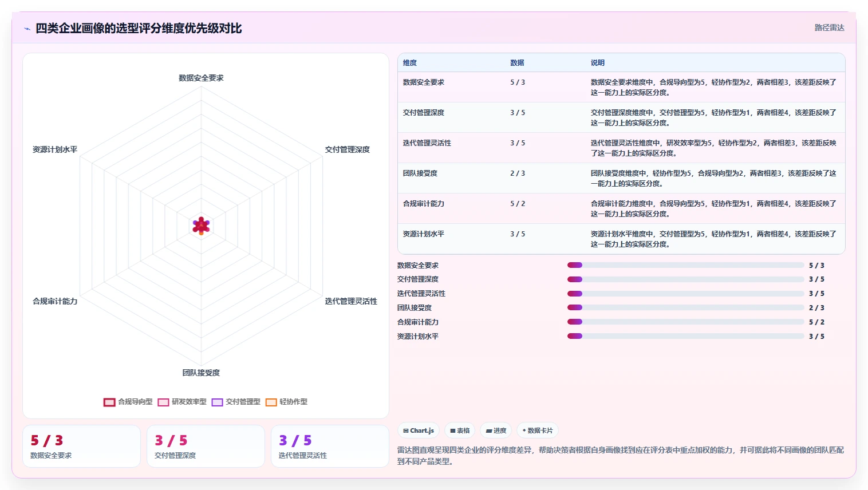Select the 迭代管理灵活性 table row name
The image size is (868, 490).
[x=427, y=143]
